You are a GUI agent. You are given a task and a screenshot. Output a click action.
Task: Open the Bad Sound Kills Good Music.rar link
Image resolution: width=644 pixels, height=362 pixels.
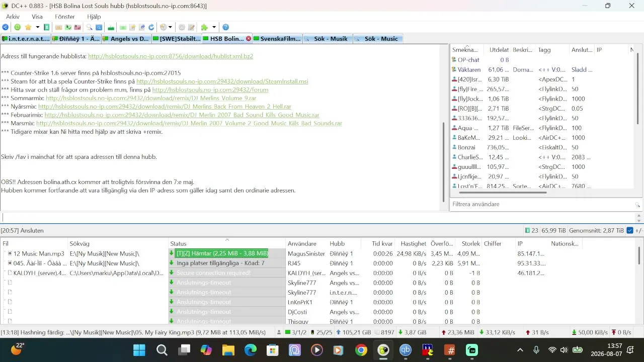(182, 115)
